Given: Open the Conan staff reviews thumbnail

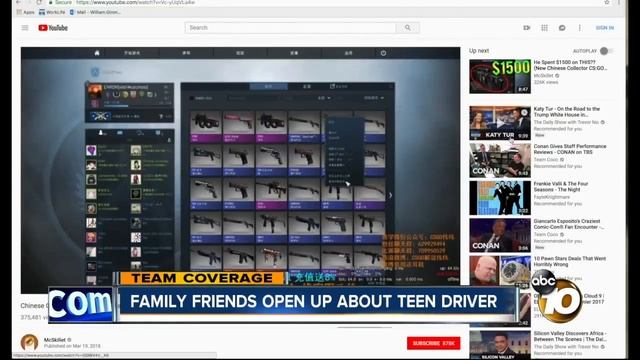Looking at the screenshot, I should (x=500, y=160).
